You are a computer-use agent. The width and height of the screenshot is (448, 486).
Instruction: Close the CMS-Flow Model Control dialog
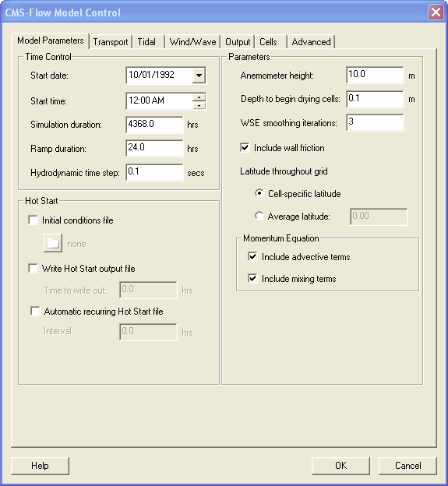click(436, 12)
